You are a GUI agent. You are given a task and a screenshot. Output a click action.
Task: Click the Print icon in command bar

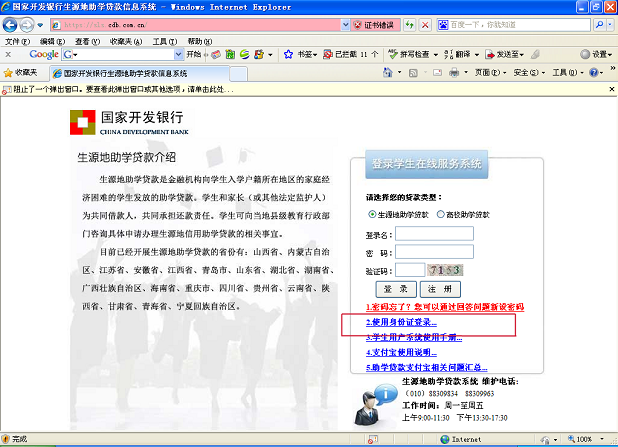455,73
